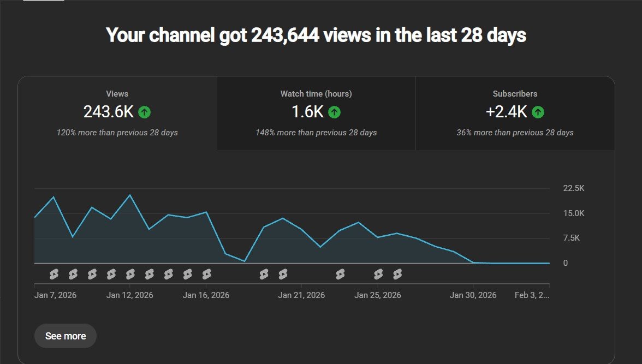The width and height of the screenshot is (642, 364).
Task: Click the chart's lowest dip after Jan 16
Action: pyautogui.click(x=245, y=261)
